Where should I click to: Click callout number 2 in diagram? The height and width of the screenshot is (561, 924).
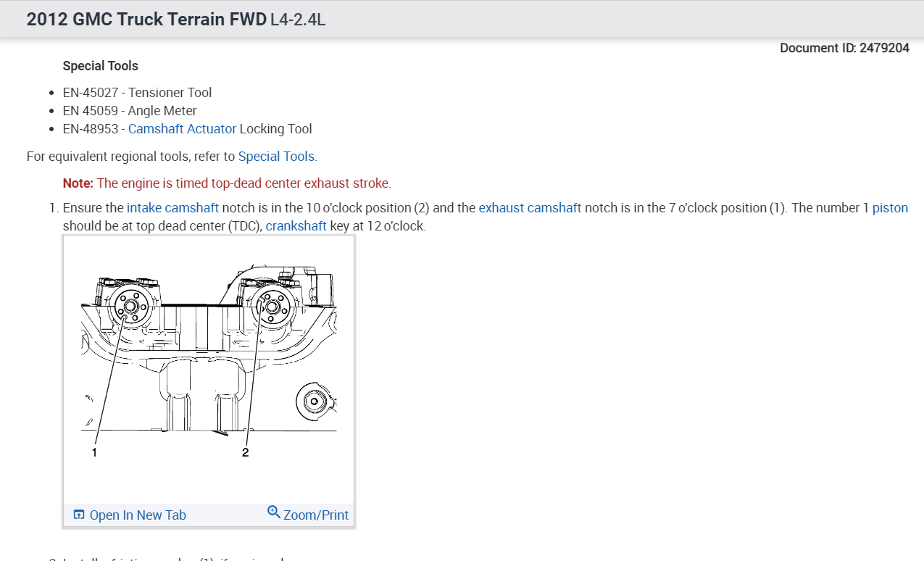245,452
